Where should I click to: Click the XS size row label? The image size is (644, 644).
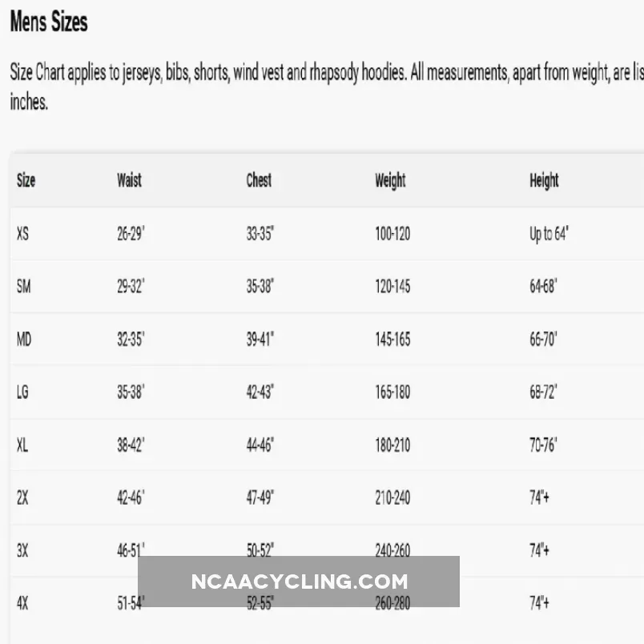(22, 234)
